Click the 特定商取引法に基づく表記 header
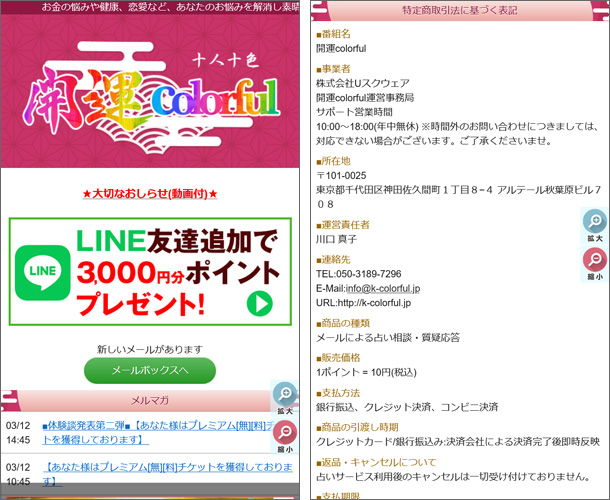 [x=460, y=11]
